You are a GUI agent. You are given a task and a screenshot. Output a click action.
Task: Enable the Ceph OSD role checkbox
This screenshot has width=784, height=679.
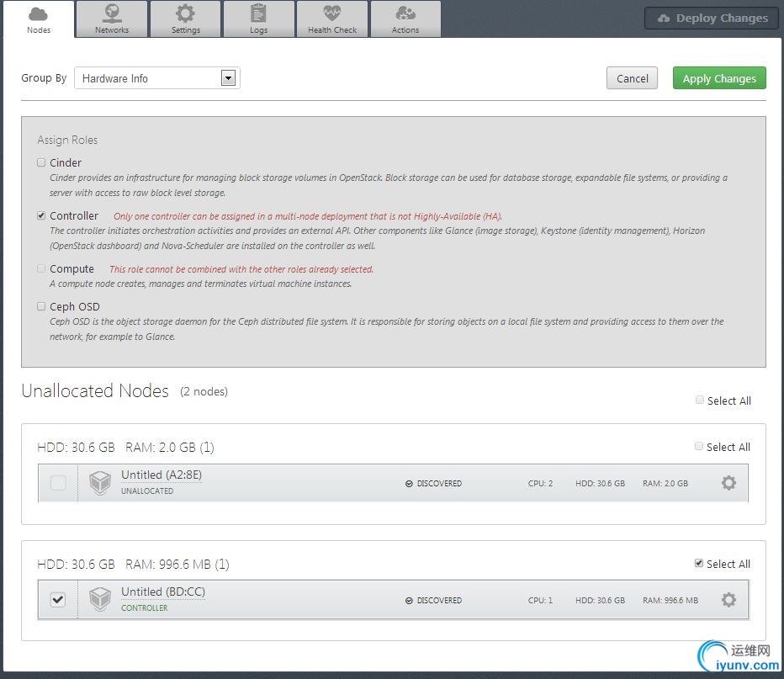point(41,306)
